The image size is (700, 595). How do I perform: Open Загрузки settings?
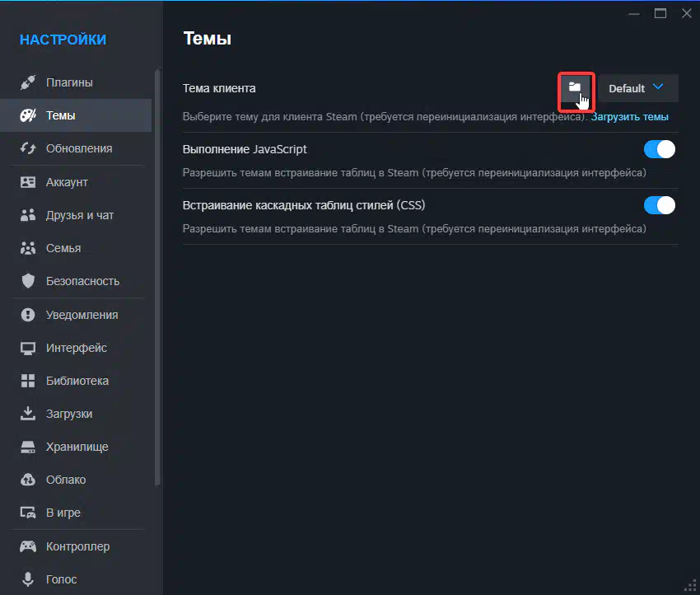tap(76, 414)
